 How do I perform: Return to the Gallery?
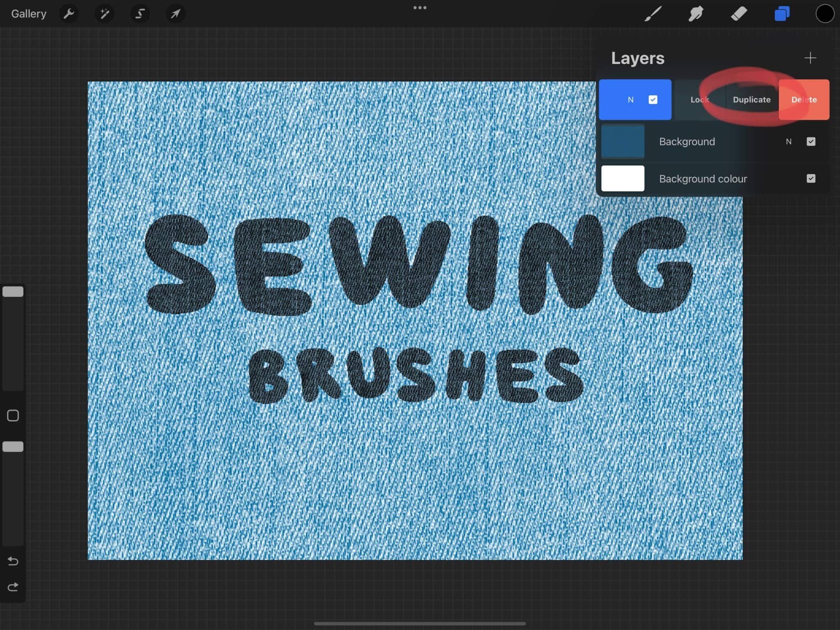(x=29, y=14)
